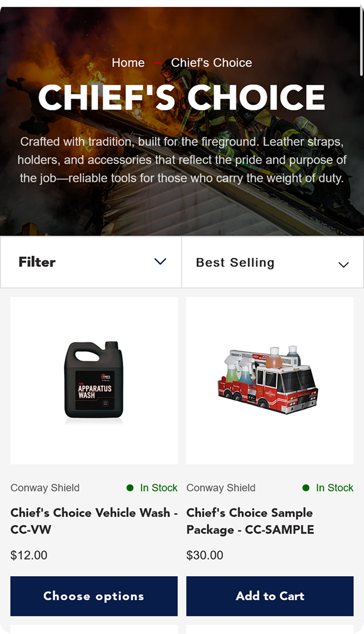Image resolution: width=364 pixels, height=634 pixels.
Task: Click Chief's Choice breadcrumb item
Action: coord(211,63)
